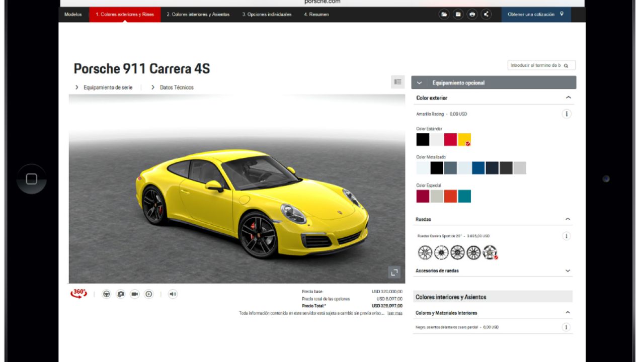
Task: Show info for Negro interior material
Action: 566,327
